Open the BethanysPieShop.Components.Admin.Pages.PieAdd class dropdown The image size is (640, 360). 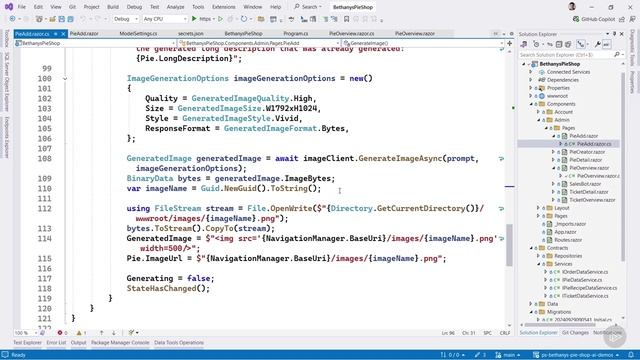[x=259, y=43]
